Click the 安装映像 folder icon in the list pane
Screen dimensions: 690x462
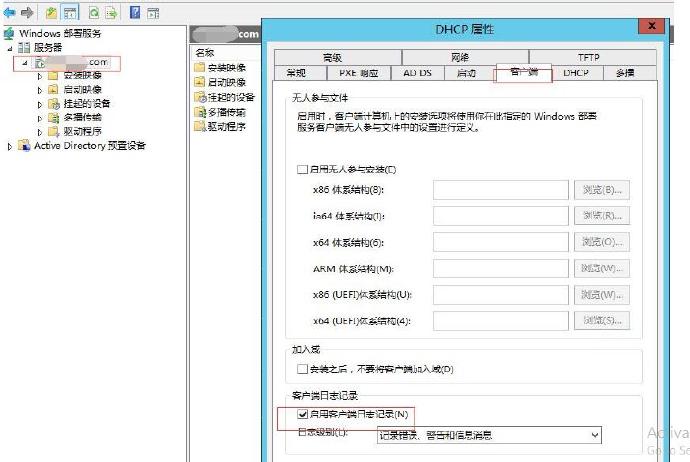tap(199, 67)
